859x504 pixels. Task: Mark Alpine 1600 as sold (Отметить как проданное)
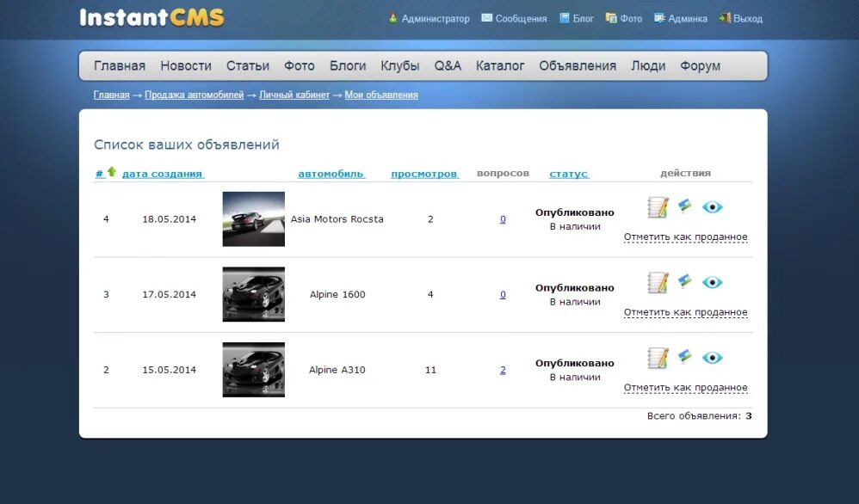click(685, 312)
